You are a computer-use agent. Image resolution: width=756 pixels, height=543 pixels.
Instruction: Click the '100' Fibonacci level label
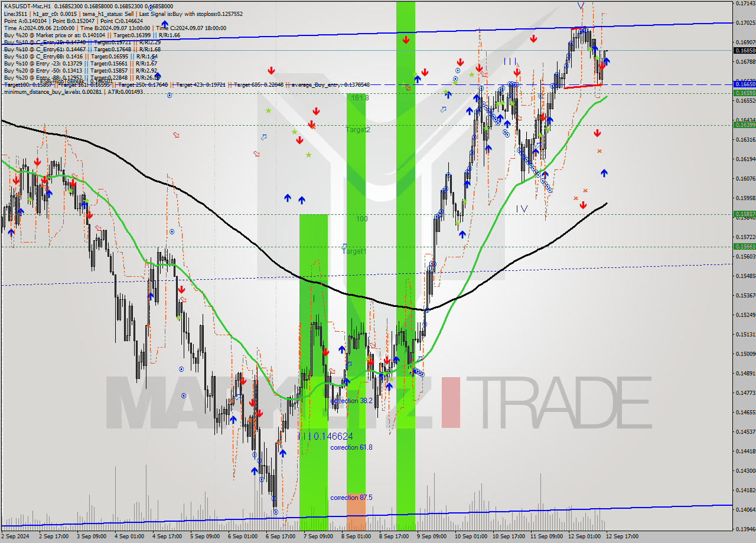[x=361, y=219]
